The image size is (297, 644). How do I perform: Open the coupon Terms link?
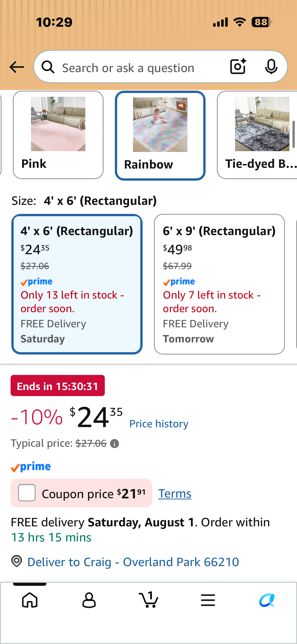pyautogui.click(x=175, y=494)
